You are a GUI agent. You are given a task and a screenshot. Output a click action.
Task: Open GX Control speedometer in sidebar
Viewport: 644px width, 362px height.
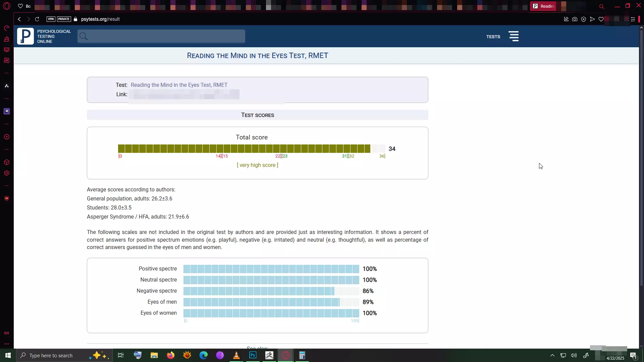(x=6, y=28)
